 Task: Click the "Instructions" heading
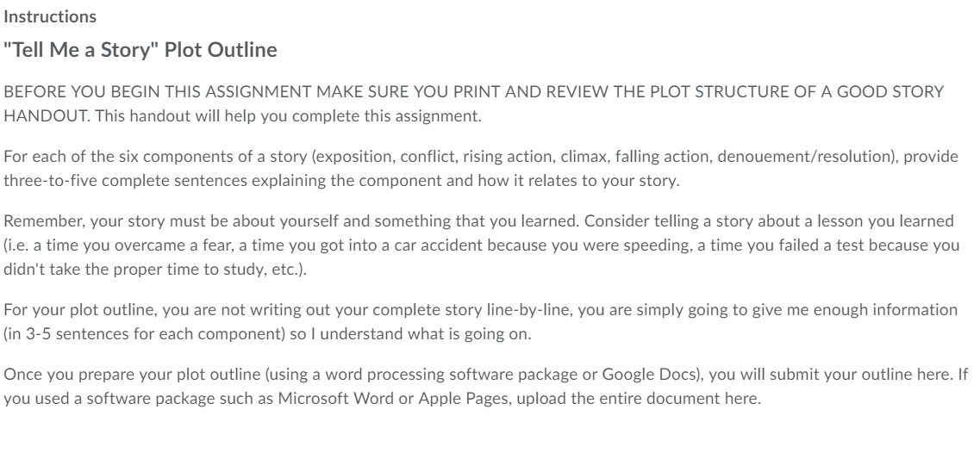coord(50,17)
